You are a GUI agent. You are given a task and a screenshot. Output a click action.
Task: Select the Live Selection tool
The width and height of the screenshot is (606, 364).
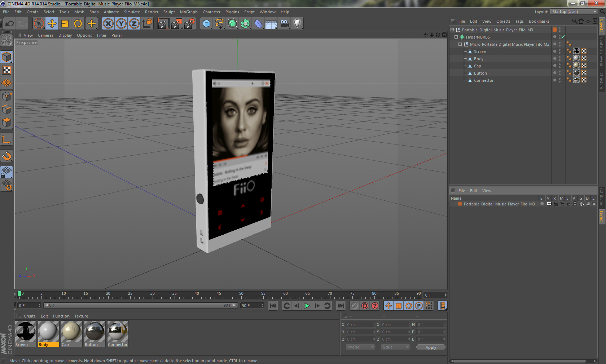pyautogui.click(x=39, y=24)
